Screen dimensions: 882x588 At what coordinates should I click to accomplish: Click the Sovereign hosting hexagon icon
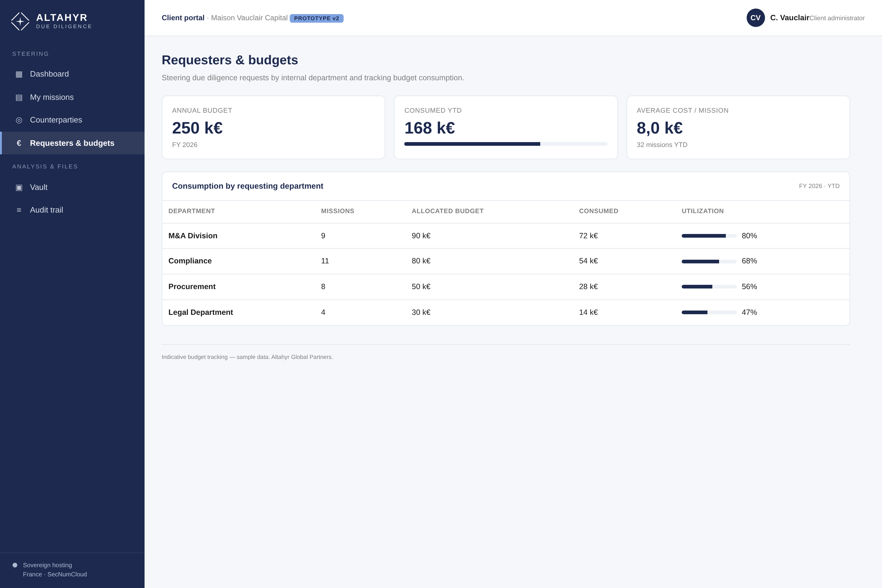[x=15, y=565]
